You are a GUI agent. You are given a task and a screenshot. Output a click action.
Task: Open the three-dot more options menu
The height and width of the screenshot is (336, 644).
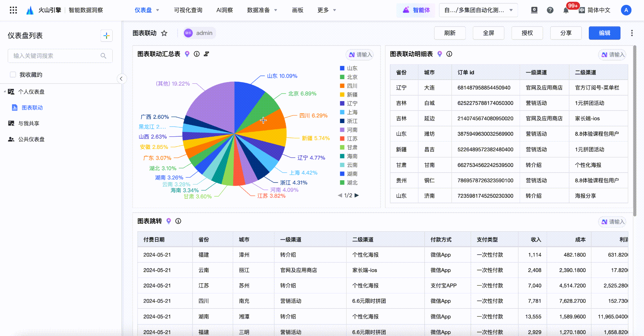coord(632,33)
